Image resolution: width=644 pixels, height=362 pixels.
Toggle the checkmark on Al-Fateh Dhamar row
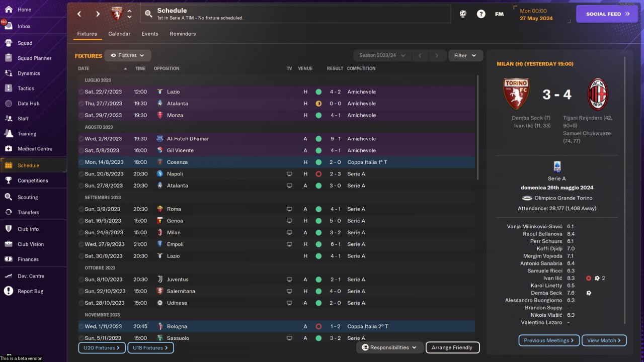coord(81,139)
